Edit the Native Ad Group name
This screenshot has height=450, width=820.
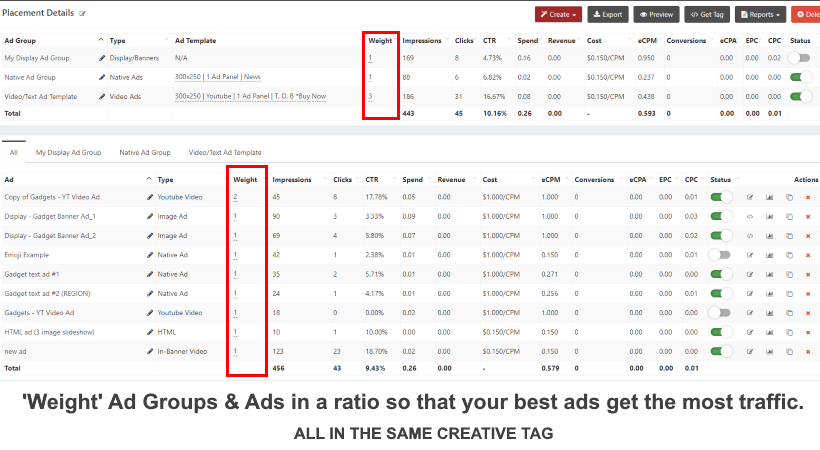(x=102, y=77)
